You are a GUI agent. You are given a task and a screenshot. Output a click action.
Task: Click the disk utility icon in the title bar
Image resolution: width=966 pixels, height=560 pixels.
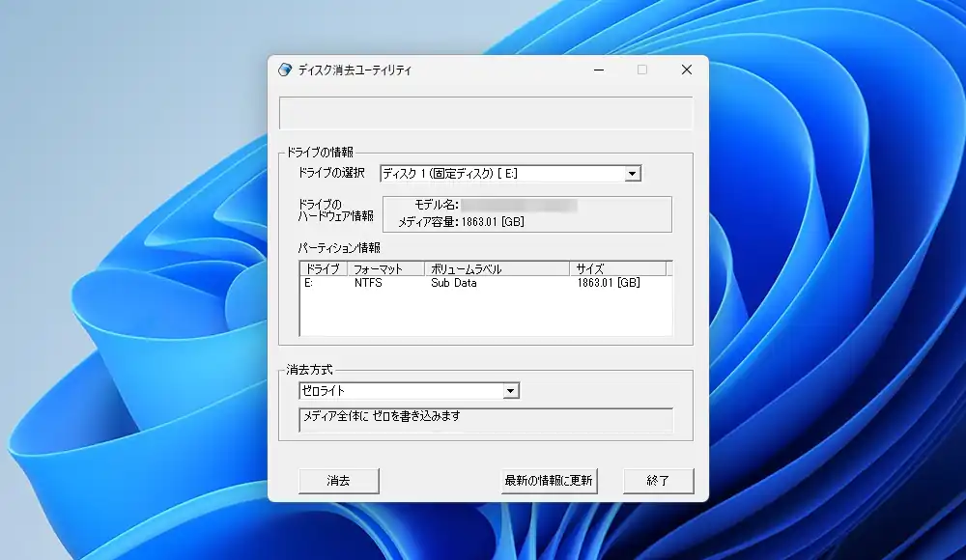coord(283,70)
